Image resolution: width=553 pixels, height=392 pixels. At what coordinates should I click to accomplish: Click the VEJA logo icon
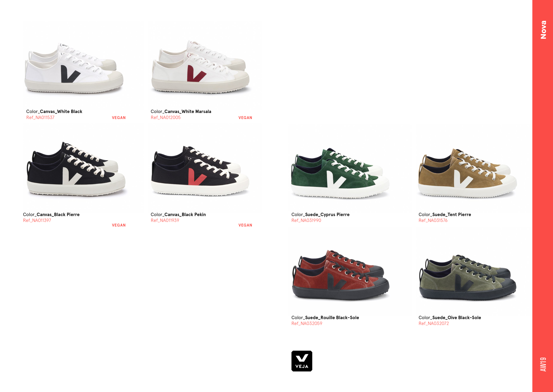pyautogui.click(x=302, y=361)
